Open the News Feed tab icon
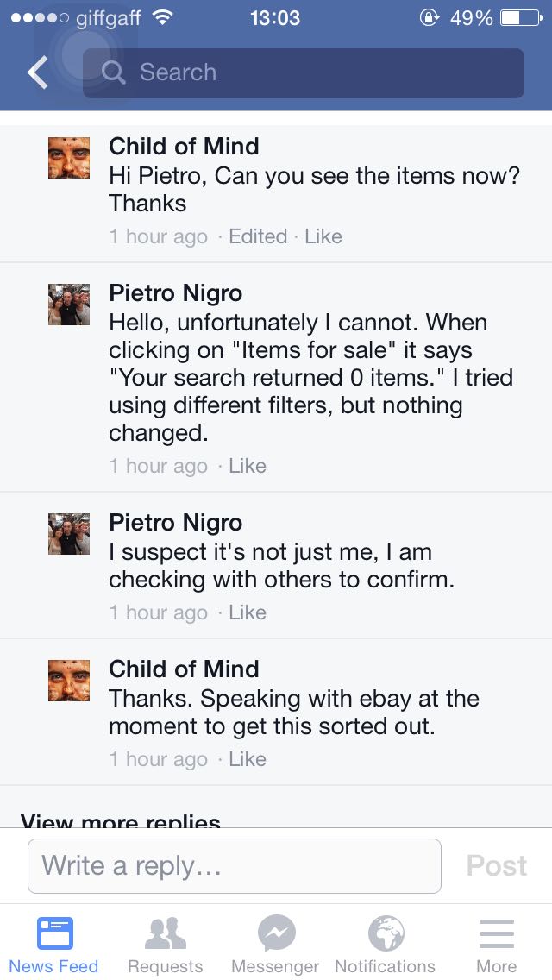Viewport: 552px width, 980px height. (54, 933)
